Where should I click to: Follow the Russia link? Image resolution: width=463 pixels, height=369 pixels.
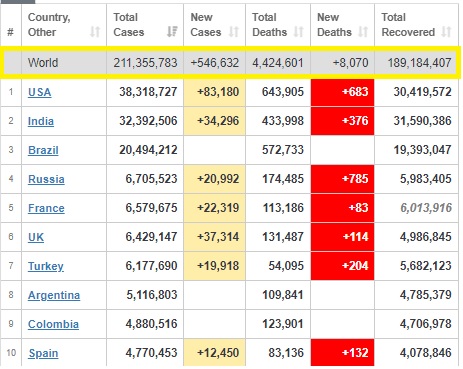coord(46,179)
